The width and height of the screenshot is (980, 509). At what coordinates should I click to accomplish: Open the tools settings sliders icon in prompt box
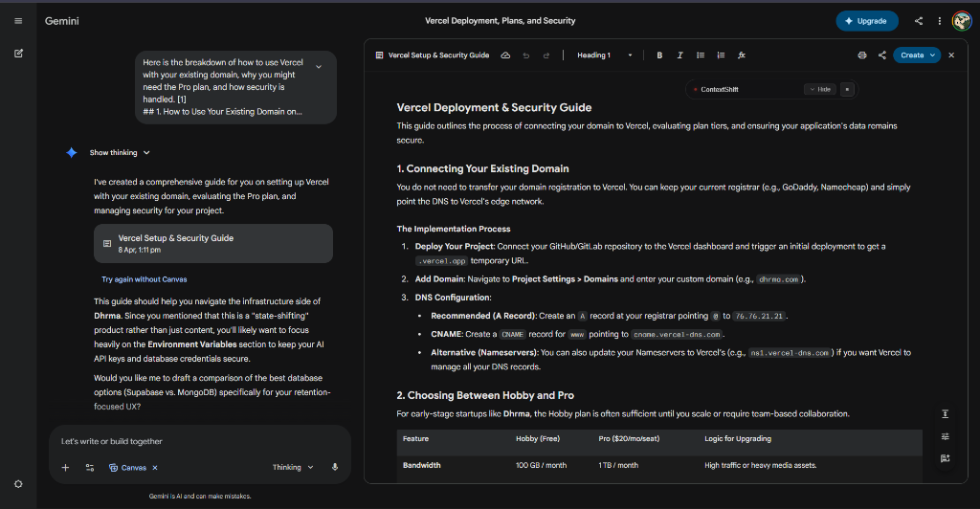pos(89,467)
